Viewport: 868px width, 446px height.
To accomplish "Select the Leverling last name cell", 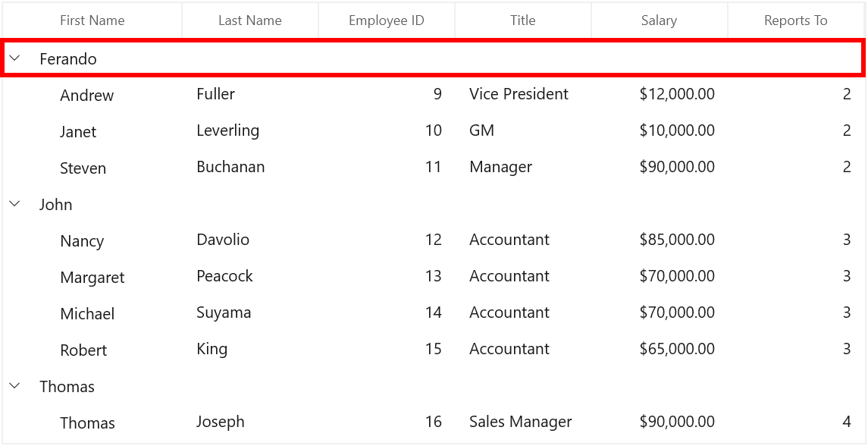I will pyautogui.click(x=227, y=130).
